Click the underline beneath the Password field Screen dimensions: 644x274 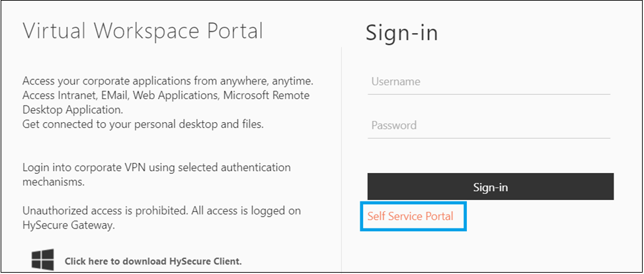click(x=489, y=138)
